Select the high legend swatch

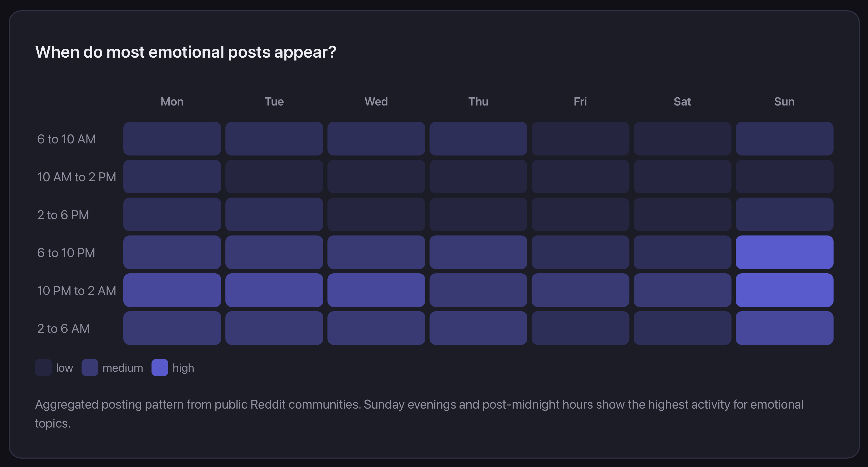tap(160, 368)
